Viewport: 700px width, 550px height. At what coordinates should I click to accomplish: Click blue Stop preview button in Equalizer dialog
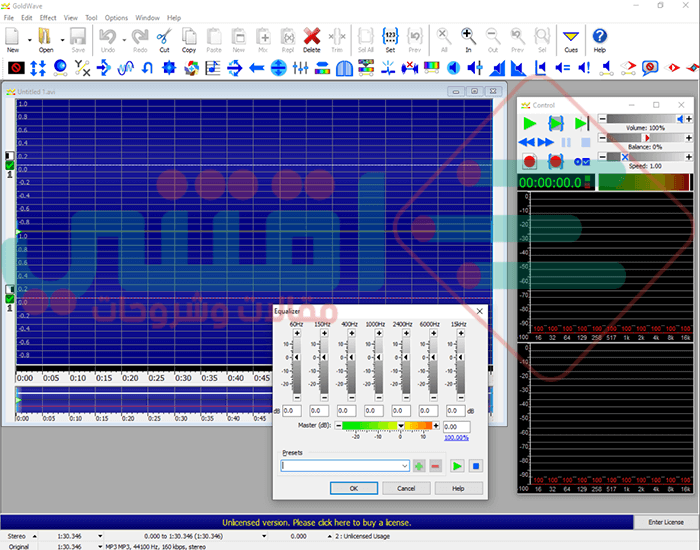(x=476, y=466)
